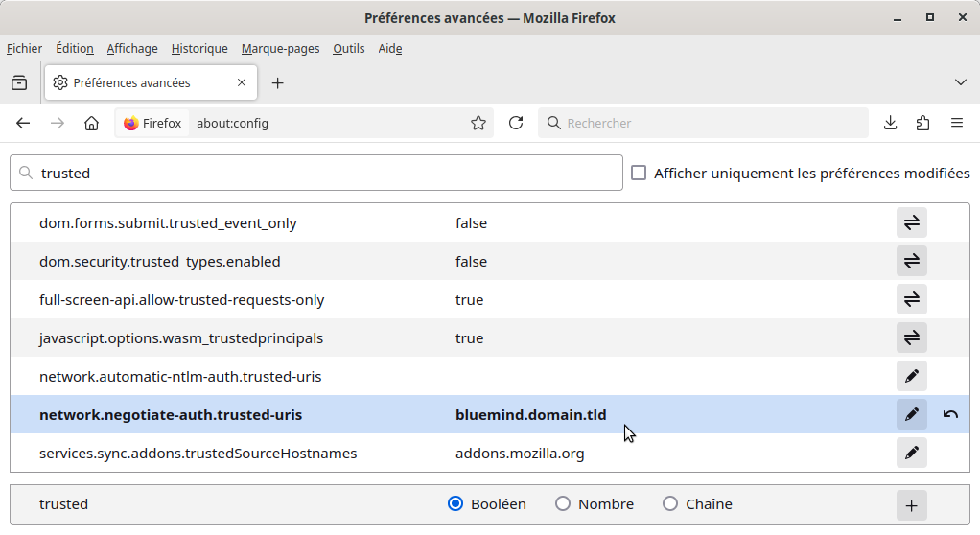Toggle dom.forms.submit.trusted_event_only value
This screenshot has height=535, width=980.
911,222
